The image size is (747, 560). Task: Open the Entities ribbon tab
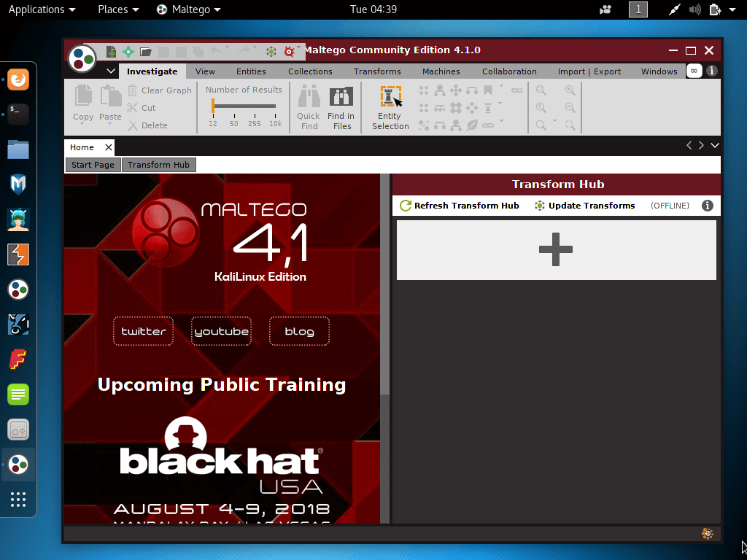click(x=251, y=71)
